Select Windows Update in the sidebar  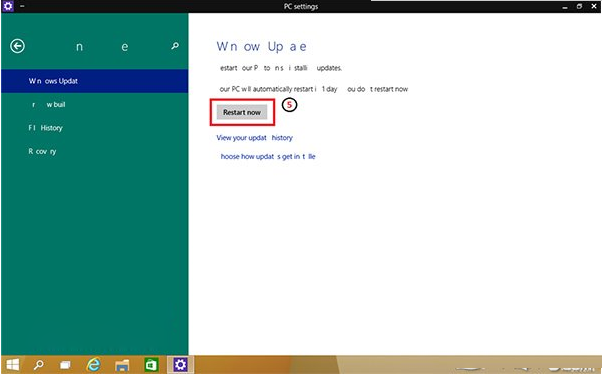click(94, 81)
